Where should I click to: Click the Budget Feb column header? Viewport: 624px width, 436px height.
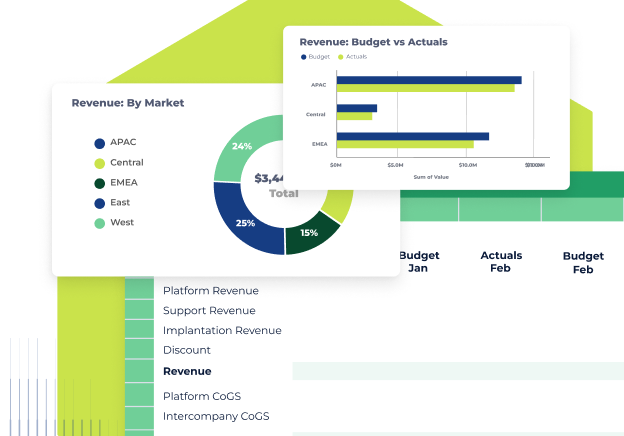tap(583, 263)
